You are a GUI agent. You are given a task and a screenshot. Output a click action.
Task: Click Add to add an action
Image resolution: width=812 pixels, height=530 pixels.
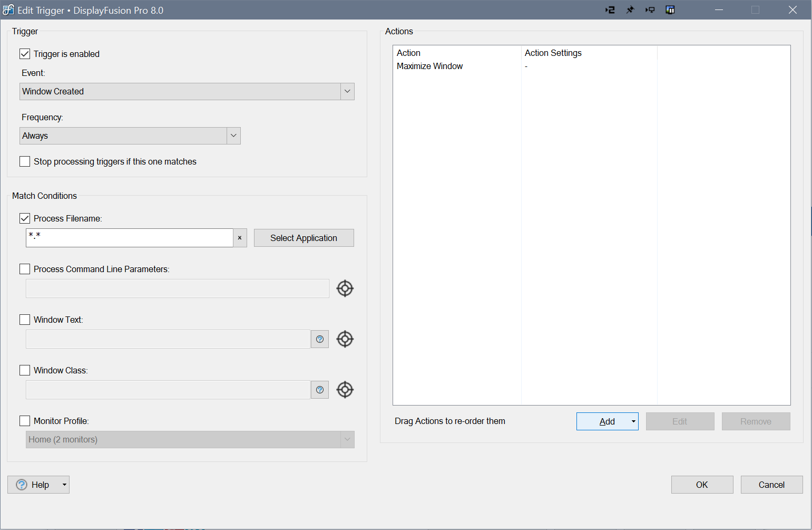pyautogui.click(x=607, y=421)
